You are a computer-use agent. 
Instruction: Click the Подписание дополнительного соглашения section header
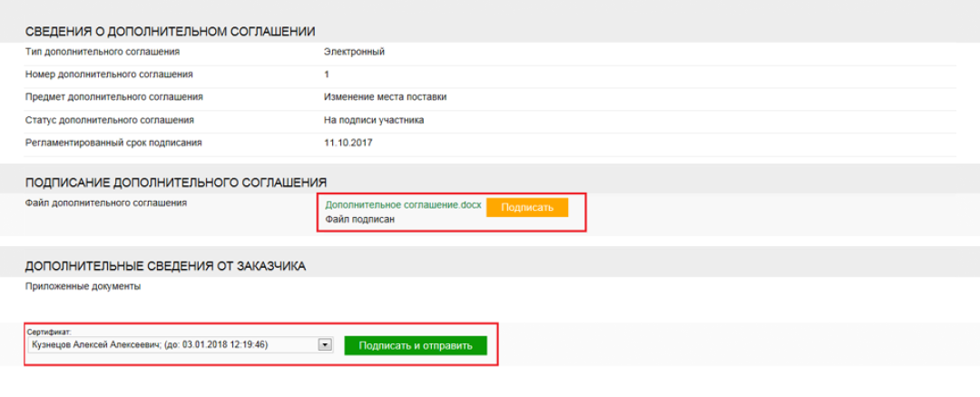pyautogui.click(x=176, y=182)
